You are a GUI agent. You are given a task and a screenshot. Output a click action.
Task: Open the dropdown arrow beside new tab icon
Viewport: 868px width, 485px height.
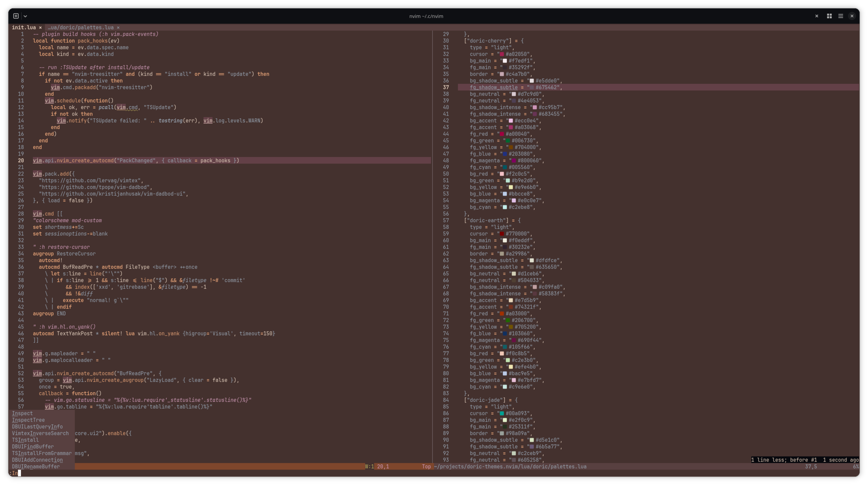(25, 16)
